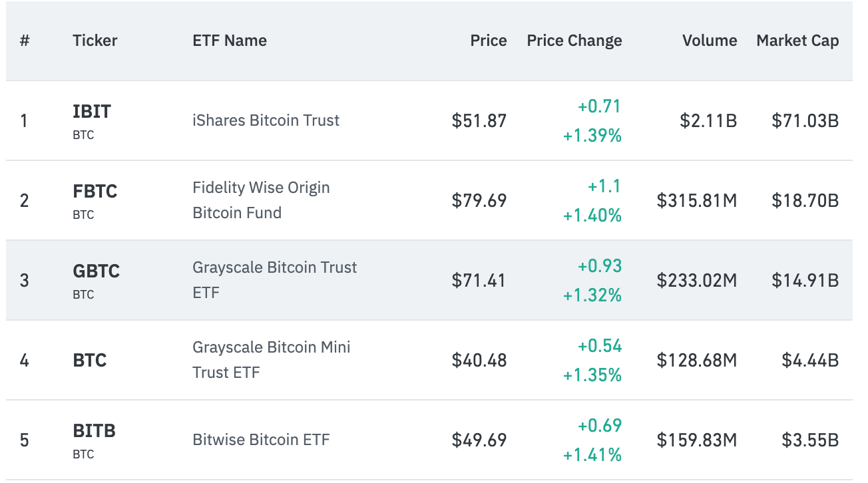This screenshot has width=868, height=483.
Task: Select Fidelity Wise Origin Bitcoin Fund
Action: [x=261, y=200]
